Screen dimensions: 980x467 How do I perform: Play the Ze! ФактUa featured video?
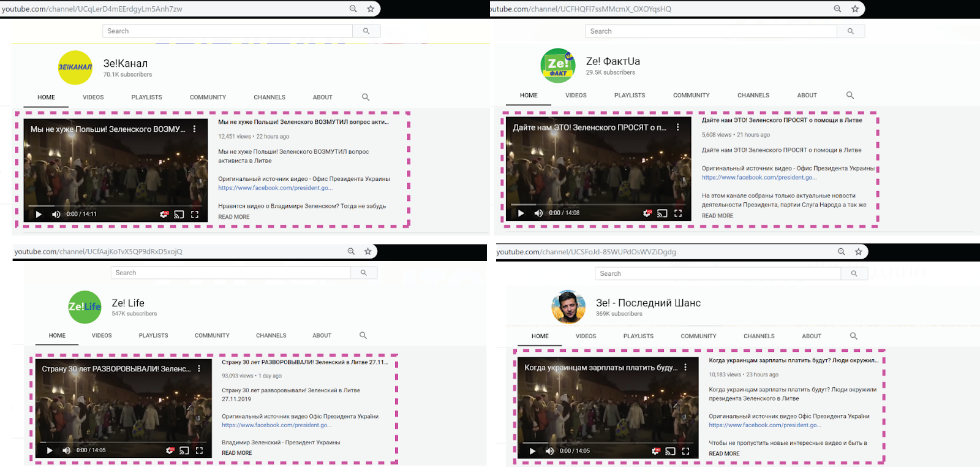click(x=521, y=213)
